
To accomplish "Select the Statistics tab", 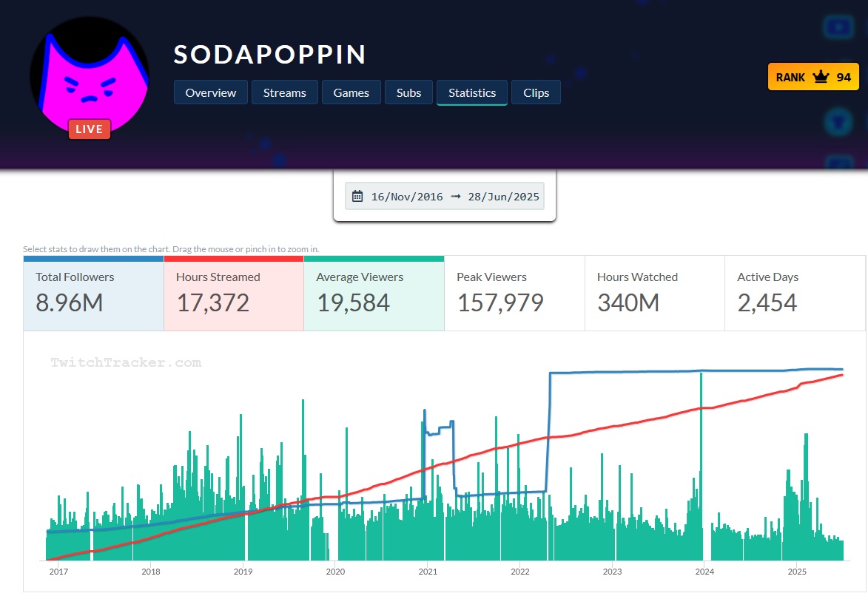I will pyautogui.click(x=471, y=92).
